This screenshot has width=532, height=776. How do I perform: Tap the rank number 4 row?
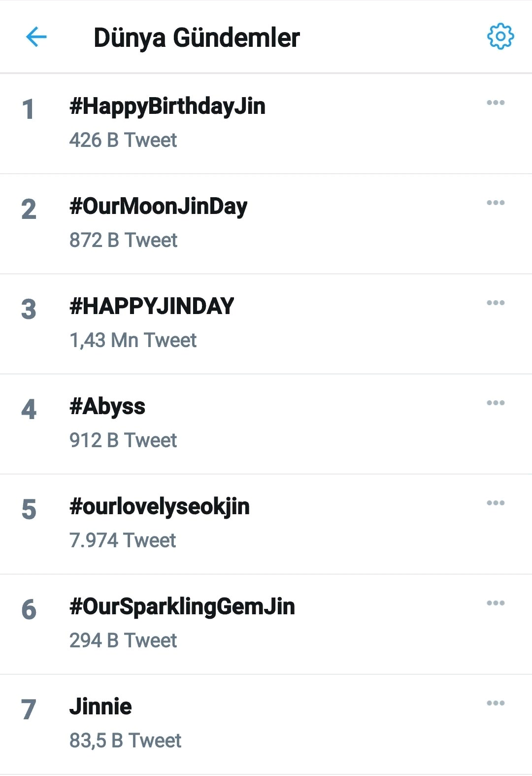(x=29, y=410)
